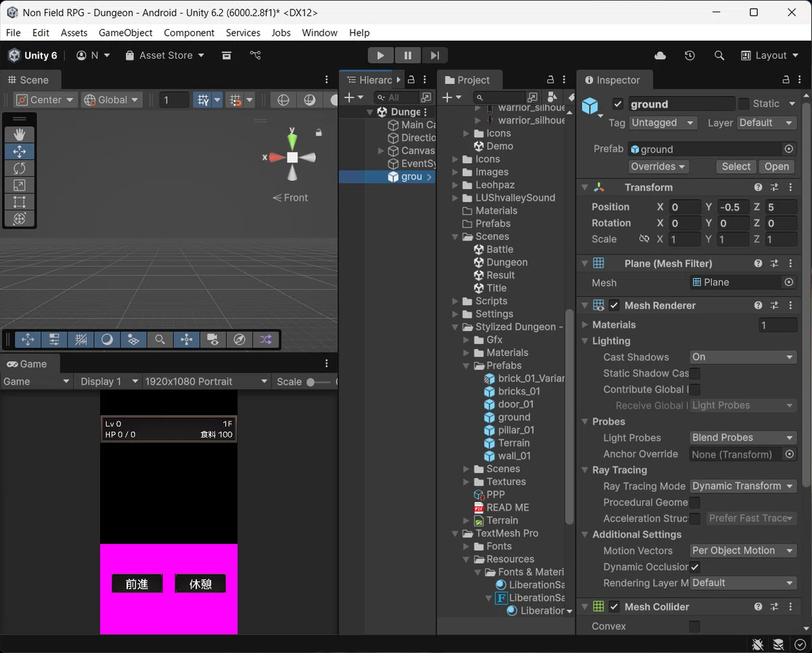Open Mesh Renderer presets sliders icon

click(775, 306)
